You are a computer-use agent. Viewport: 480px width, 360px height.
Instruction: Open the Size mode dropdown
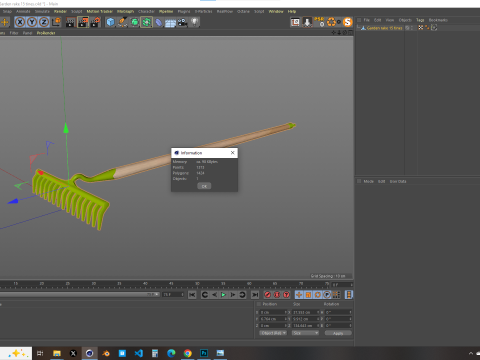click(x=305, y=333)
